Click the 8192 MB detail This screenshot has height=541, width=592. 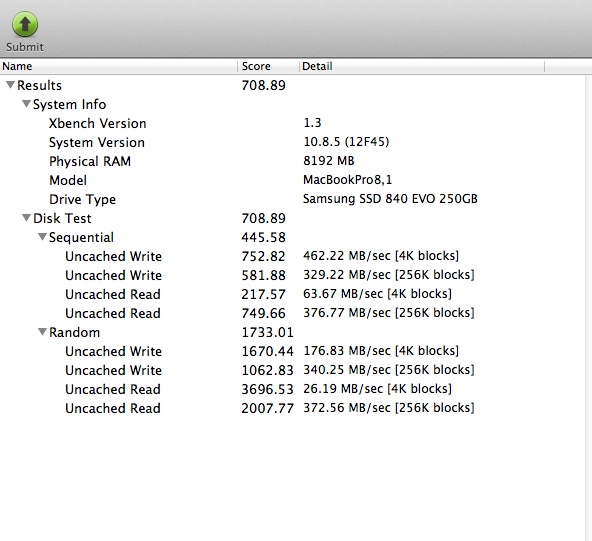(x=329, y=161)
